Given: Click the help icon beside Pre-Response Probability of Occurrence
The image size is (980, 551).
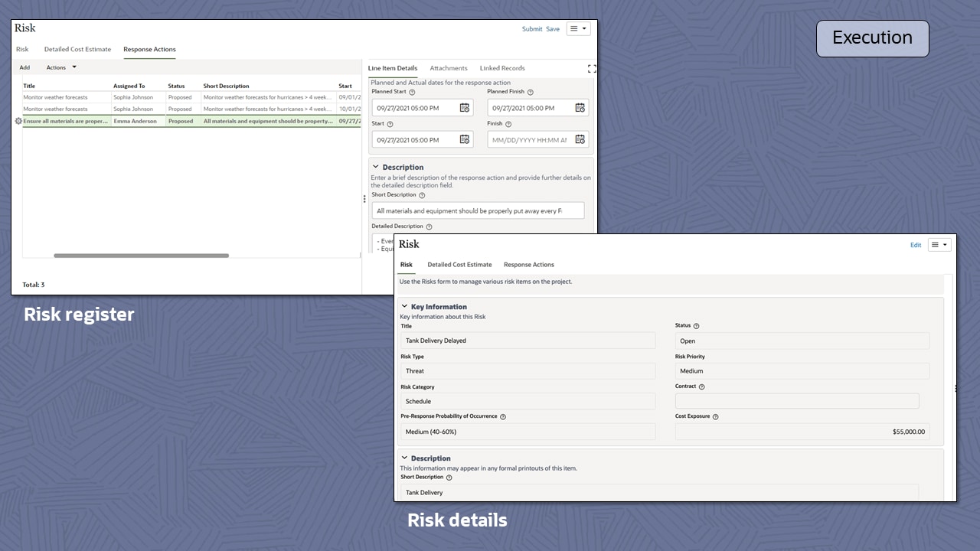Looking at the screenshot, I should [x=503, y=416].
